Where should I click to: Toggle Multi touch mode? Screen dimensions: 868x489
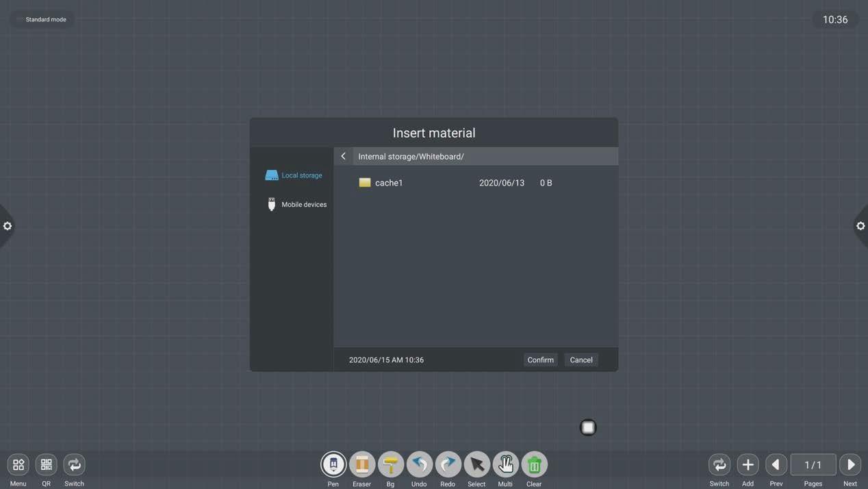click(506, 464)
